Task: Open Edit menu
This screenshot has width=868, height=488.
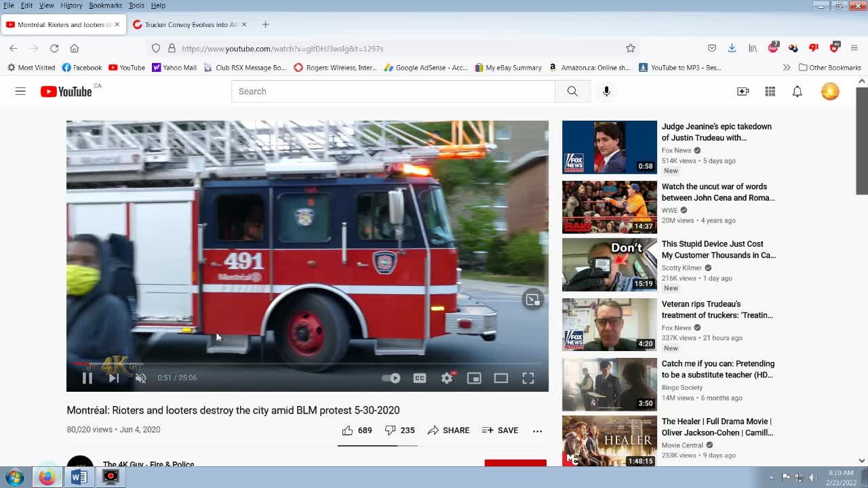Action: click(26, 5)
